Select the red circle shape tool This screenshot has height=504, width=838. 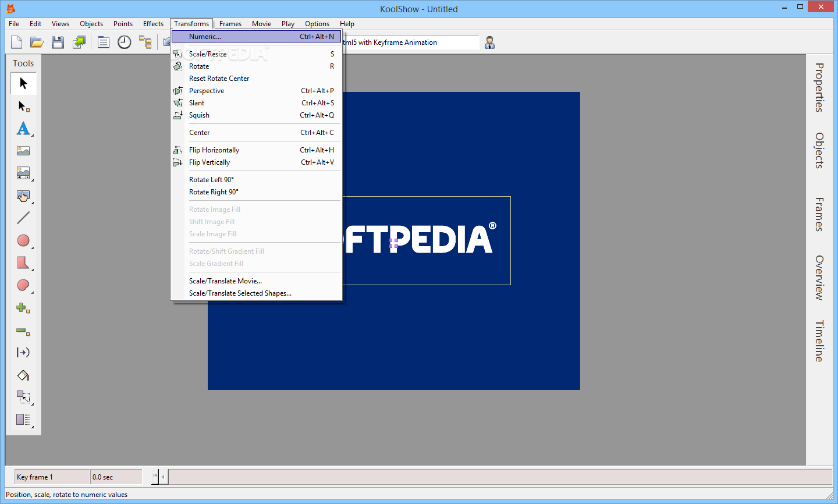pyautogui.click(x=23, y=240)
